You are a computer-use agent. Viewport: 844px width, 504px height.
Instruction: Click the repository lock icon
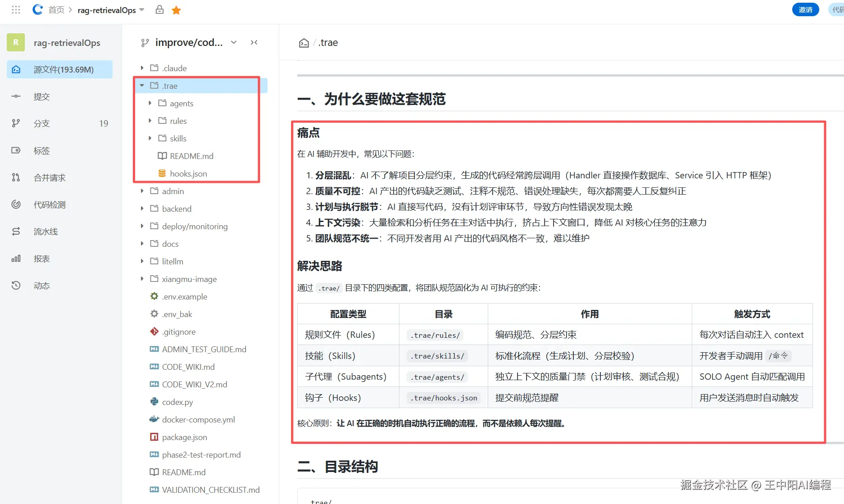tap(159, 9)
